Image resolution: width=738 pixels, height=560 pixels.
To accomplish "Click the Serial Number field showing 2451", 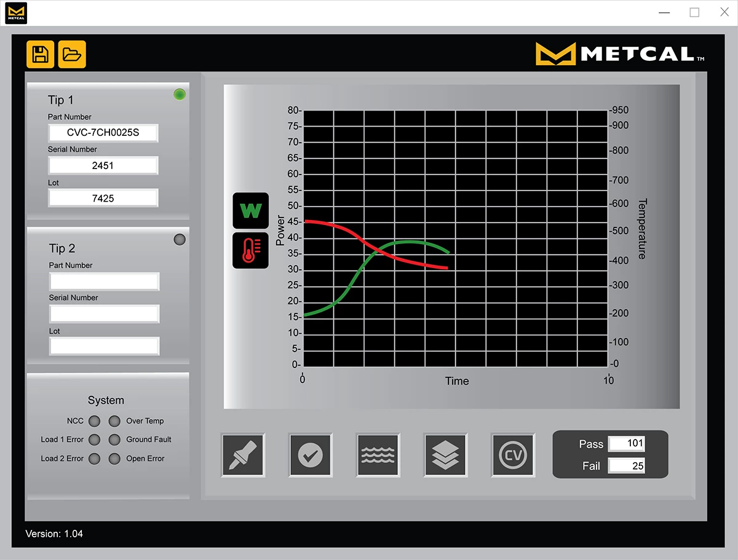I will tap(103, 165).
